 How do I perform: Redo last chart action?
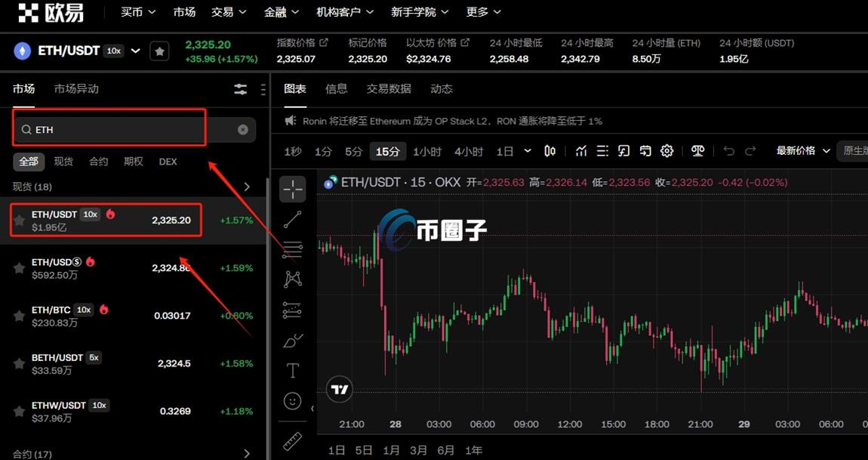751,151
